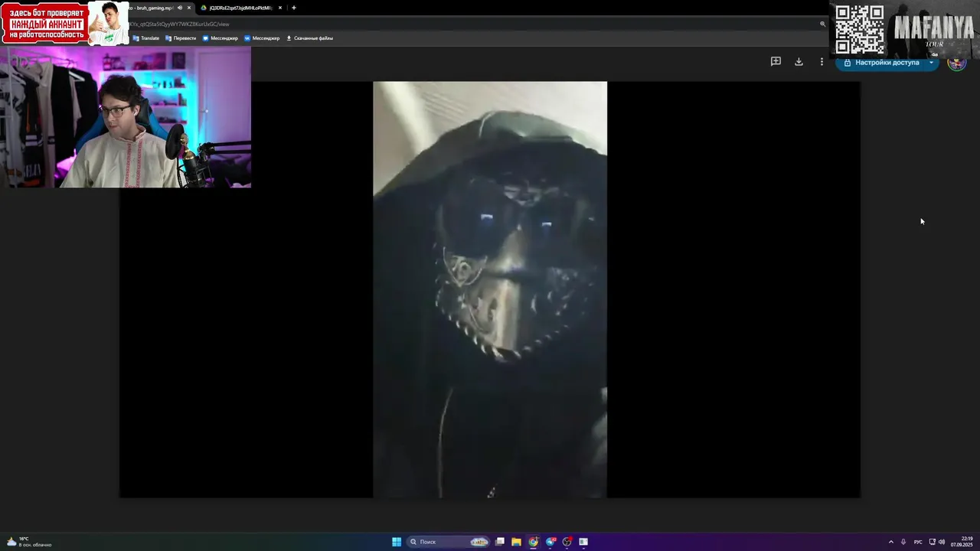
Task: Download the file with the download icon
Action: coord(799,61)
